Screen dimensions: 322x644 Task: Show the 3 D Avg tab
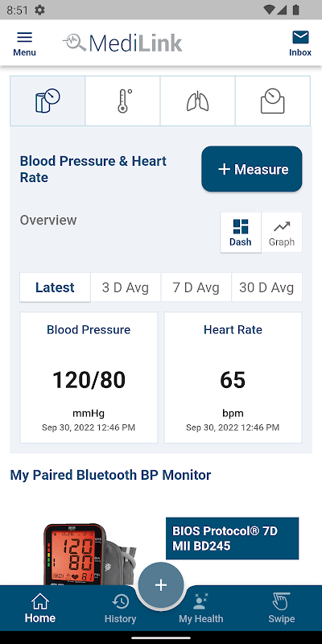[x=126, y=287]
